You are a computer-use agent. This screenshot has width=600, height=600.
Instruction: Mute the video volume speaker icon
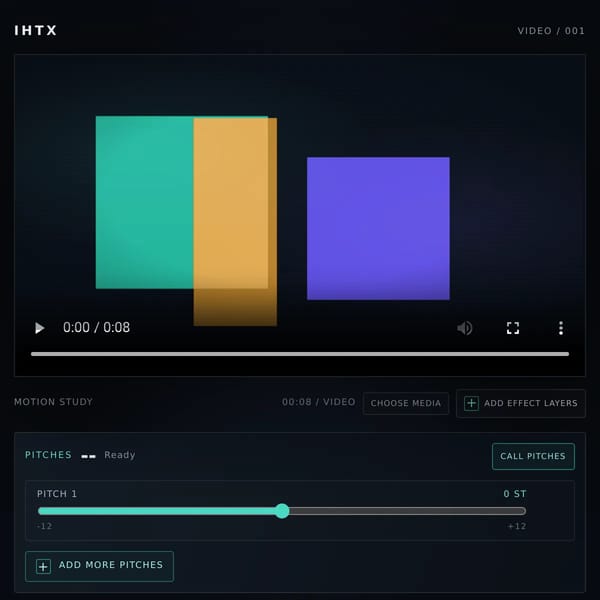pos(465,328)
